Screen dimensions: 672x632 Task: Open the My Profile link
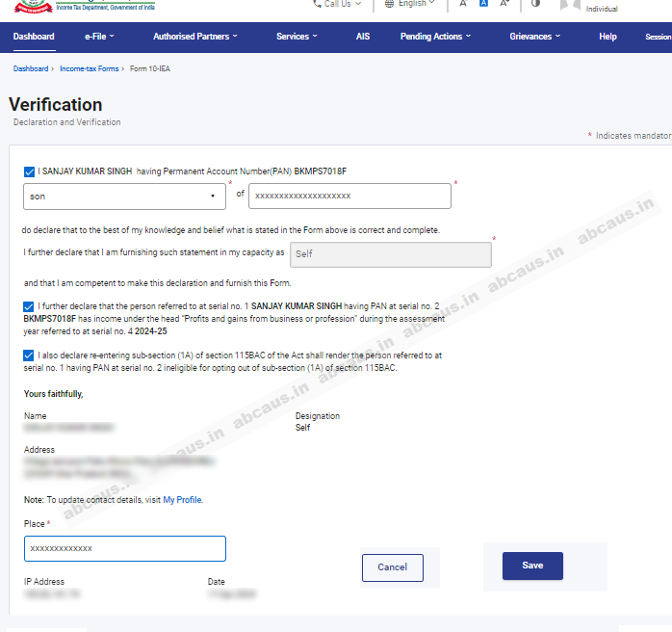182,500
